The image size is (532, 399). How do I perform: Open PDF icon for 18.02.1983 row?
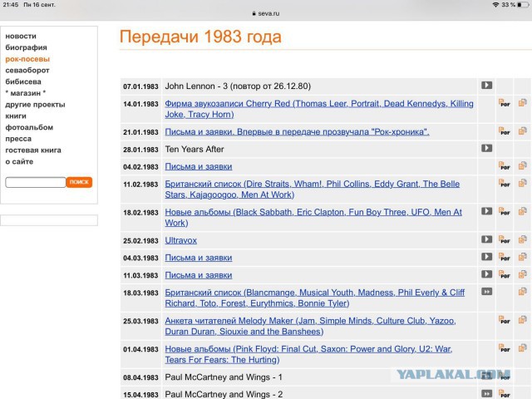coord(505,212)
